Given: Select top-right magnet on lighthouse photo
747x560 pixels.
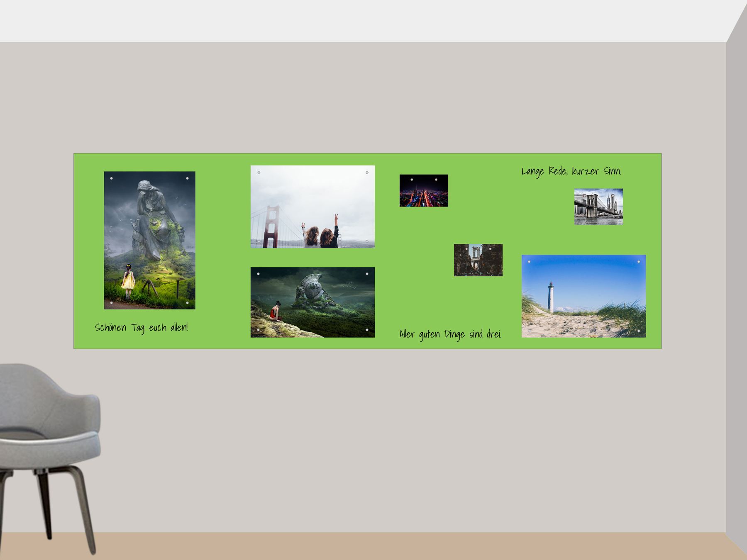Looking at the screenshot, I should coord(638,262).
